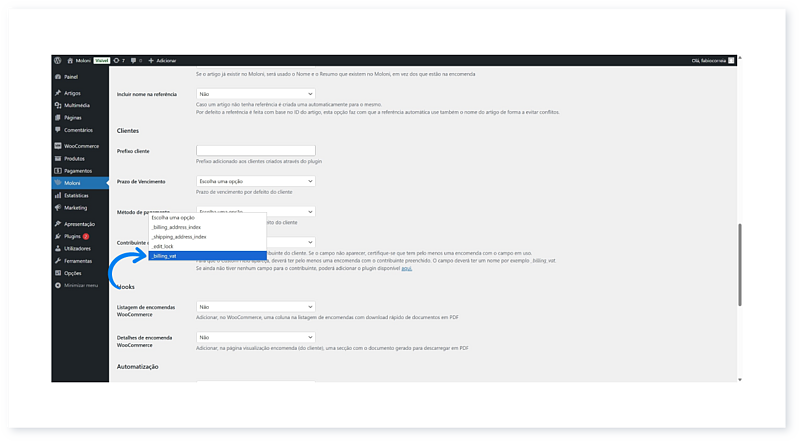The height and width of the screenshot is (442, 800).
Task: Click the page's vertical scrollbar
Action: [740, 265]
